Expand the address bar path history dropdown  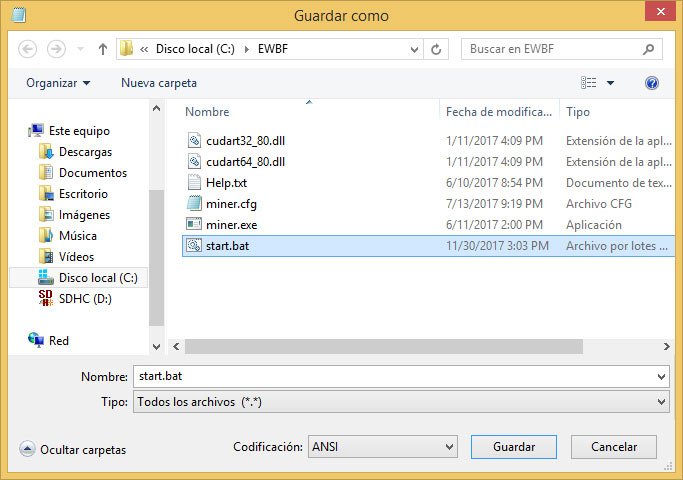(x=414, y=50)
